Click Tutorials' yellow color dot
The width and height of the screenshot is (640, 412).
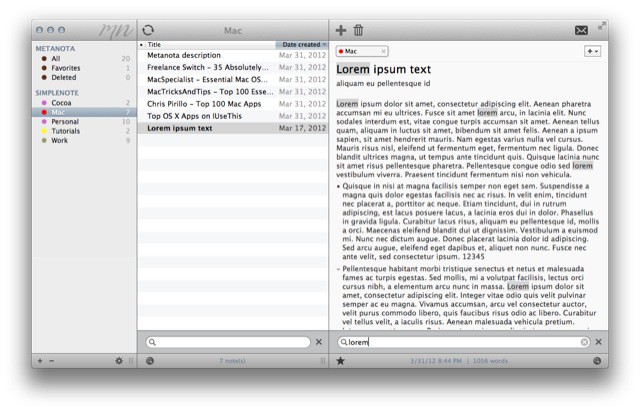coord(44,131)
